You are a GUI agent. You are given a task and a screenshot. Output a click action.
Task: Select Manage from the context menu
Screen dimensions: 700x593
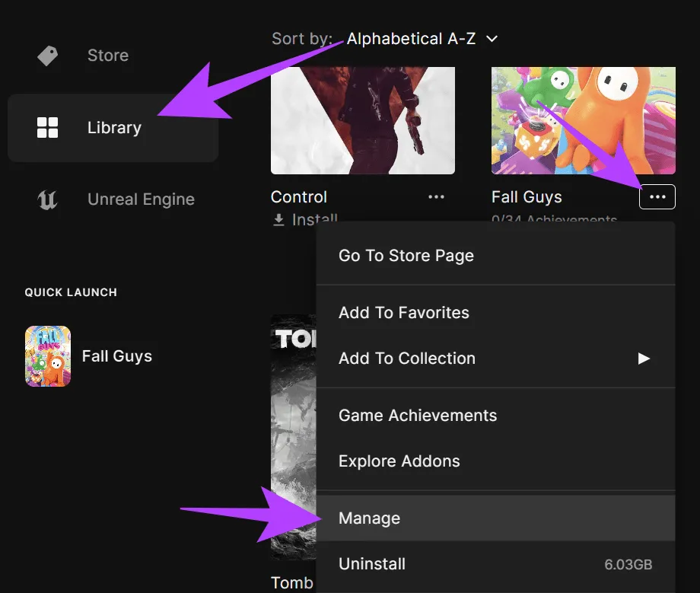(369, 518)
